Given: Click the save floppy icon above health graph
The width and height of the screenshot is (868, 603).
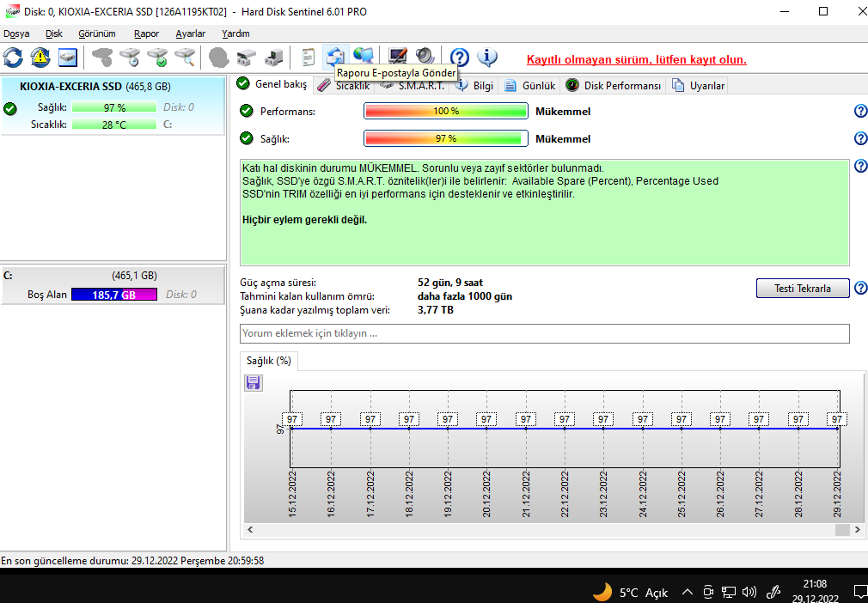Looking at the screenshot, I should click(253, 383).
